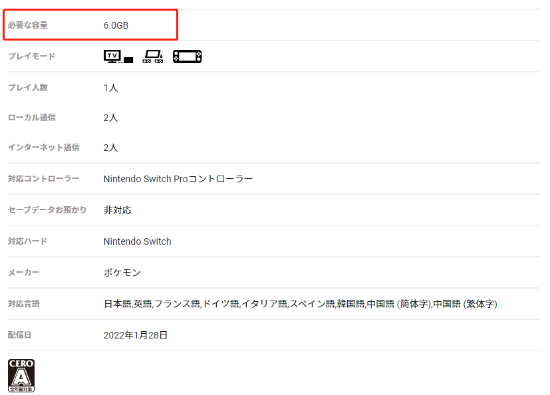
Task: Click the tabletop mode play icon
Action: point(153,56)
